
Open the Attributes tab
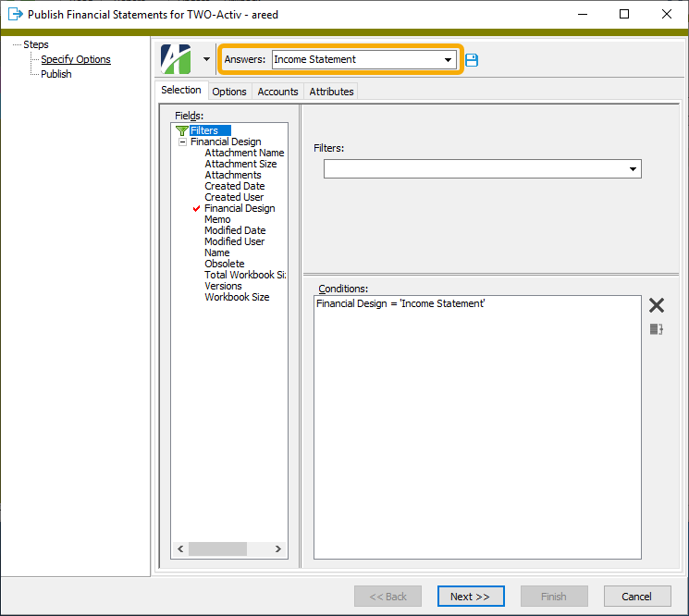point(331,92)
